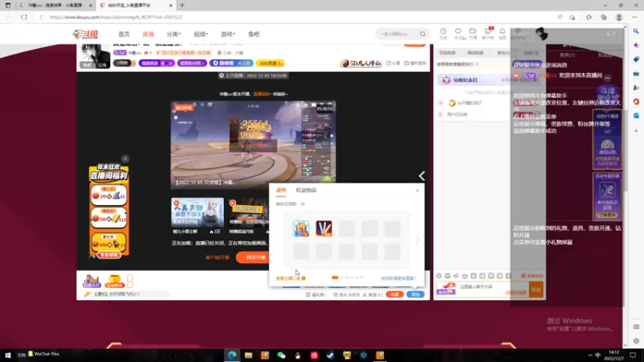Open the Douyu logo home link
Screen dimensions: 644x362
click(x=85, y=34)
